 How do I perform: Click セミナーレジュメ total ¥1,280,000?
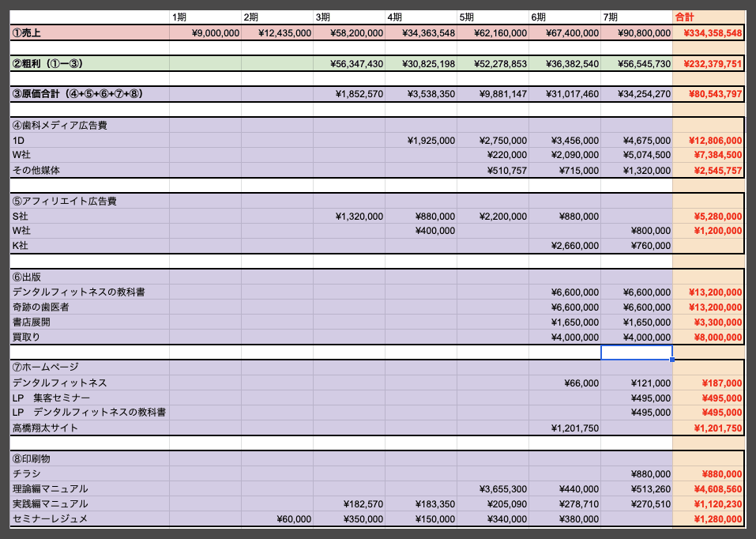coord(709,518)
